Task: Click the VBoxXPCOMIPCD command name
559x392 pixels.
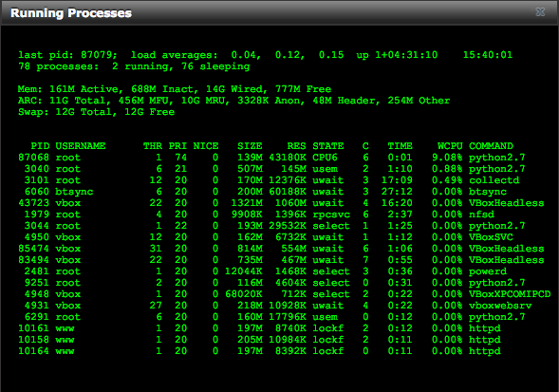Action: 510,294
